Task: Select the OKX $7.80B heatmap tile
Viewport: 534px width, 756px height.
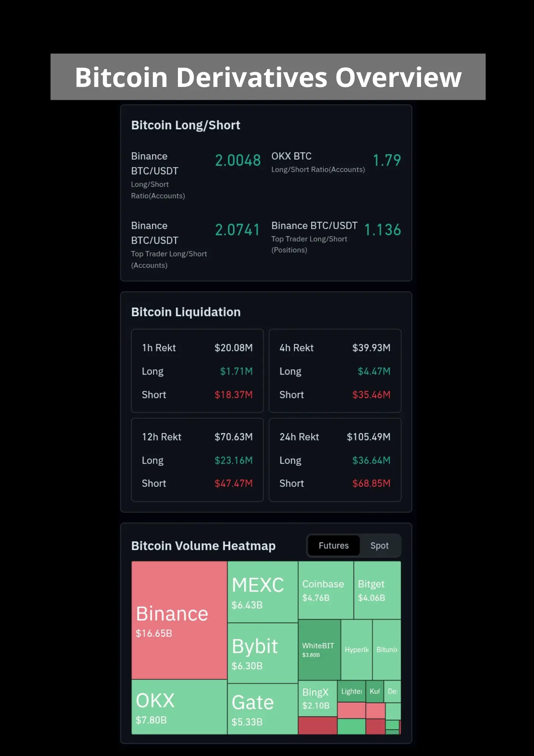Action: coord(179,707)
